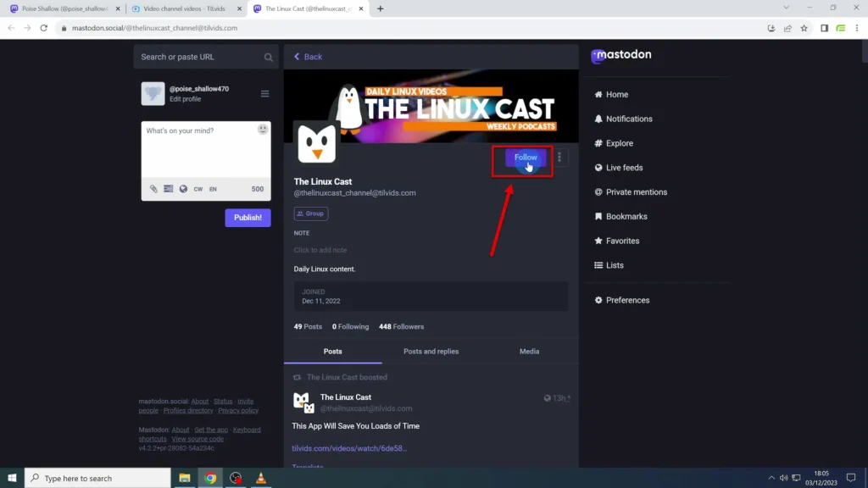The image size is (868, 488).
Task: Switch to the Poise Shallow browser tab
Action: point(64,8)
